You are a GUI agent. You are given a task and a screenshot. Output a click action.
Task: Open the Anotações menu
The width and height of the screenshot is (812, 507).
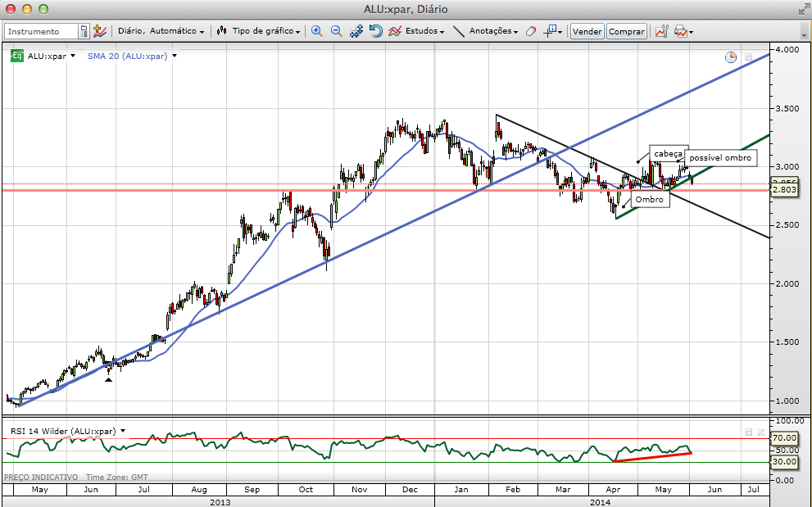[493, 31]
